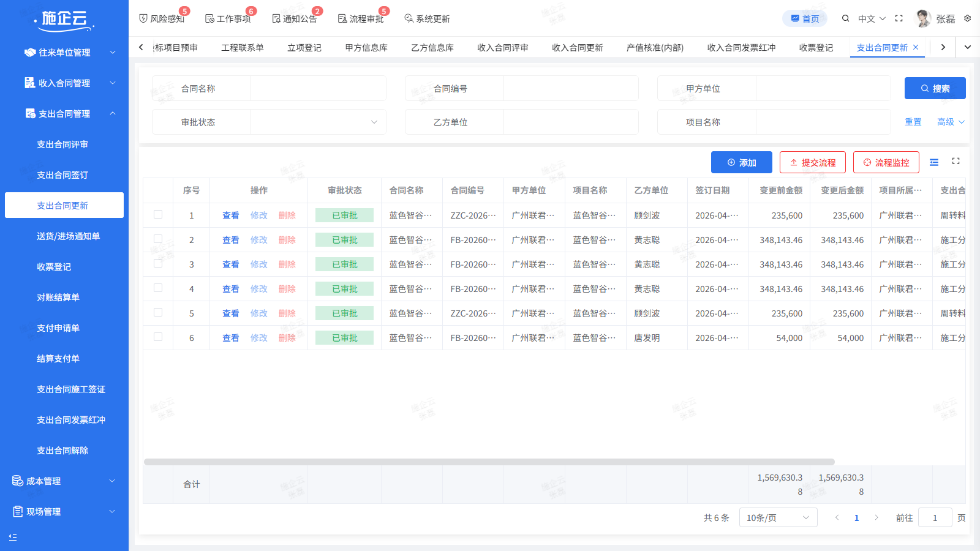The image size is (980, 551).
Task: Select checkbox for row 5
Action: tap(158, 312)
